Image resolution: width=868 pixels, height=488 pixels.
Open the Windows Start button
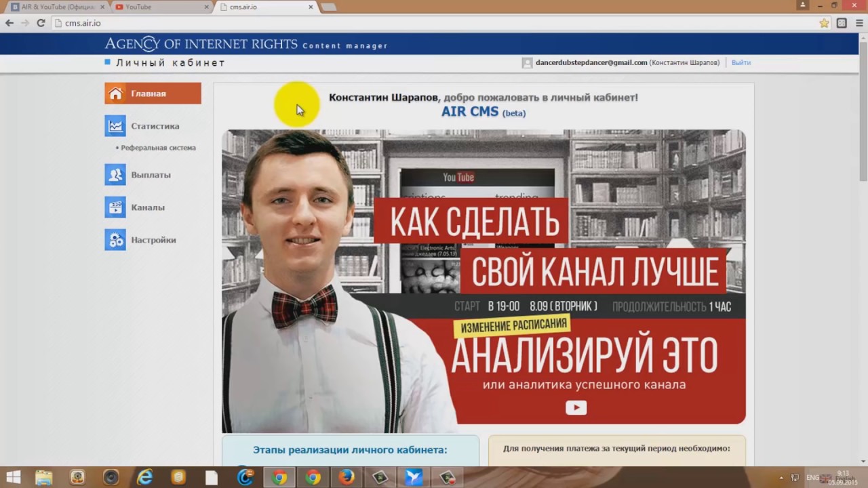(x=13, y=477)
